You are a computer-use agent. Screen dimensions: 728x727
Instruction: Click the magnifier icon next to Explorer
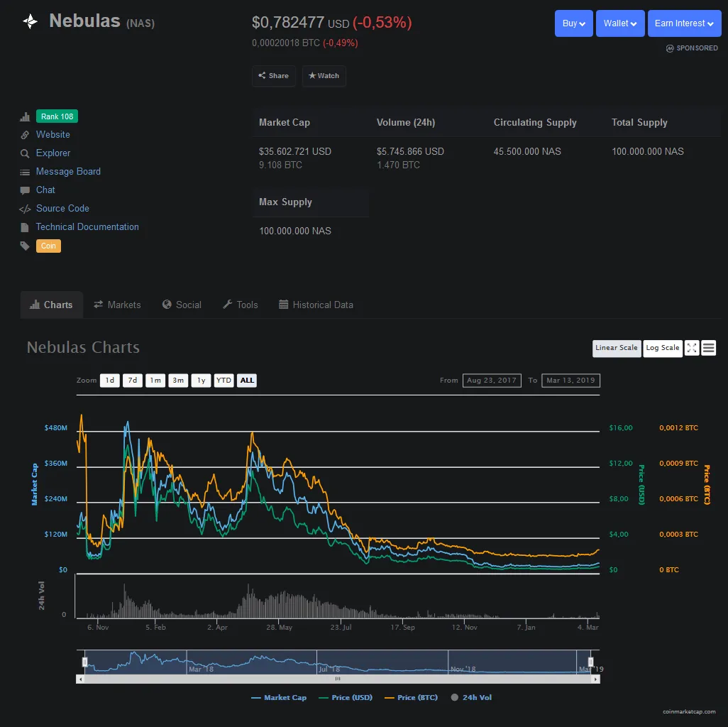25,153
